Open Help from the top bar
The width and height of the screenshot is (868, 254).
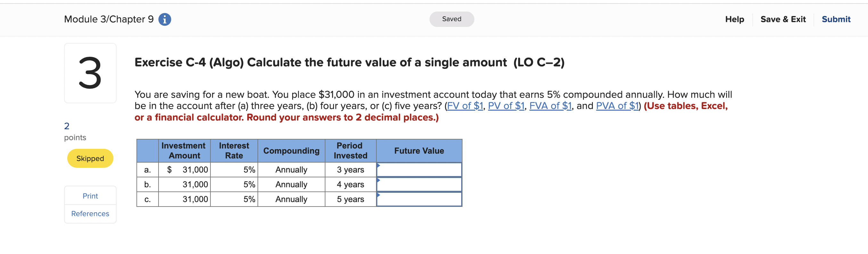click(734, 19)
